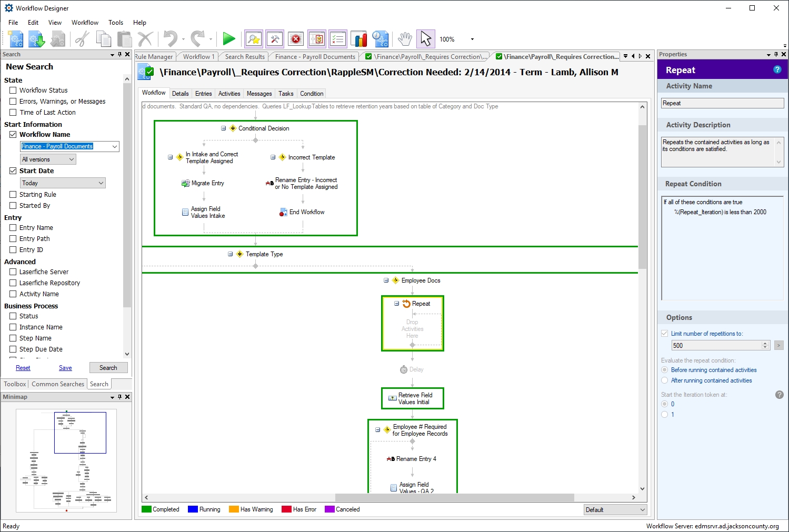The height and width of the screenshot is (532, 789).
Task: Click the search pane star magnifier icon
Action: tap(254, 39)
